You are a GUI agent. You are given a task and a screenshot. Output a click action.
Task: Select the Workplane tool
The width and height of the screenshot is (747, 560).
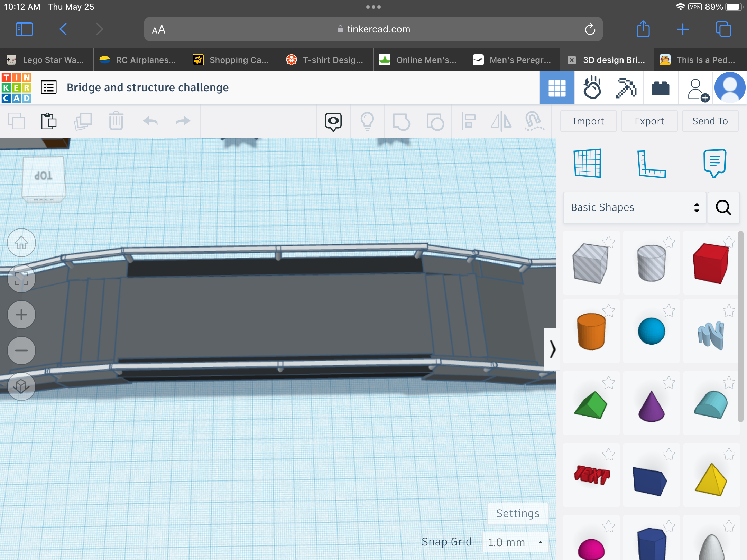587,163
